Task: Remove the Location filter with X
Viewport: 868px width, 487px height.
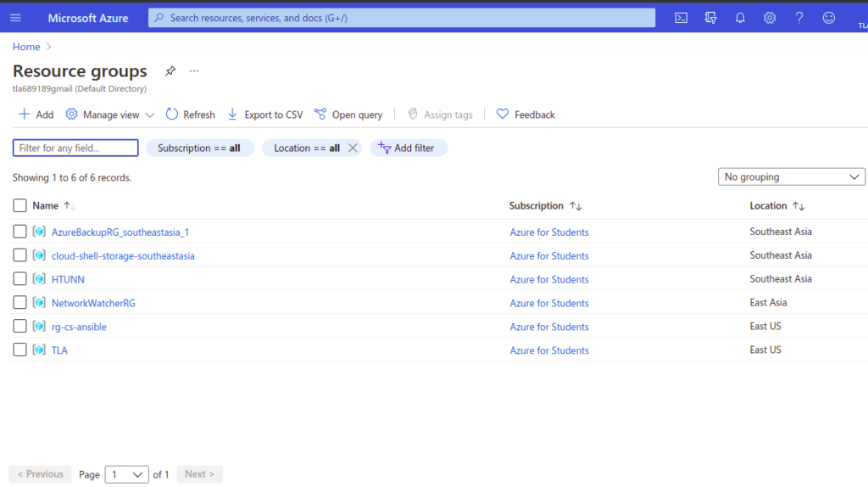Action: (x=353, y=148)
